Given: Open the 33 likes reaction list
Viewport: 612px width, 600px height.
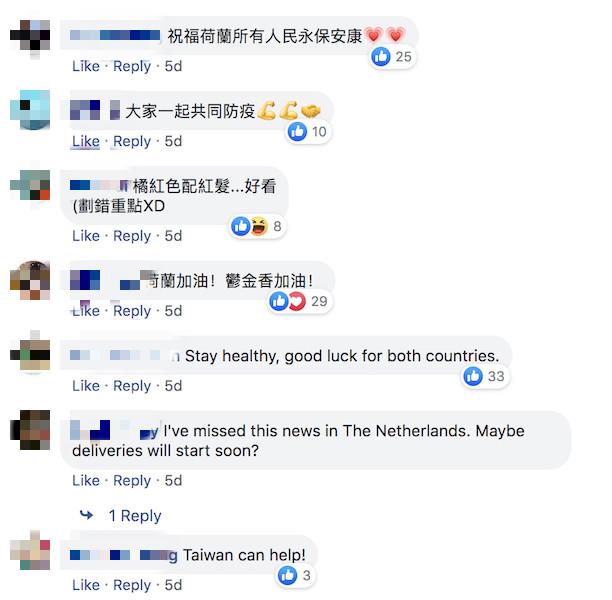Looking at the screenshot, I should pyautogui.click(x=484, y=376).
